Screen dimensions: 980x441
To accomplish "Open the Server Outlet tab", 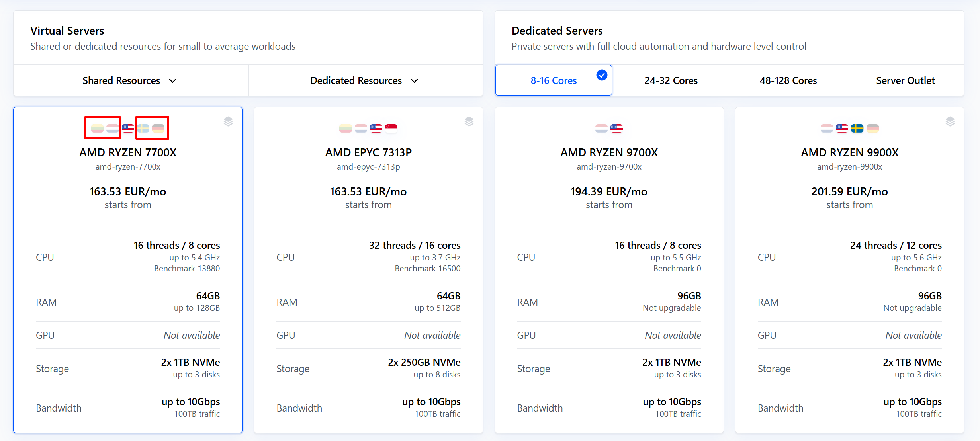I will pos(905,80).
